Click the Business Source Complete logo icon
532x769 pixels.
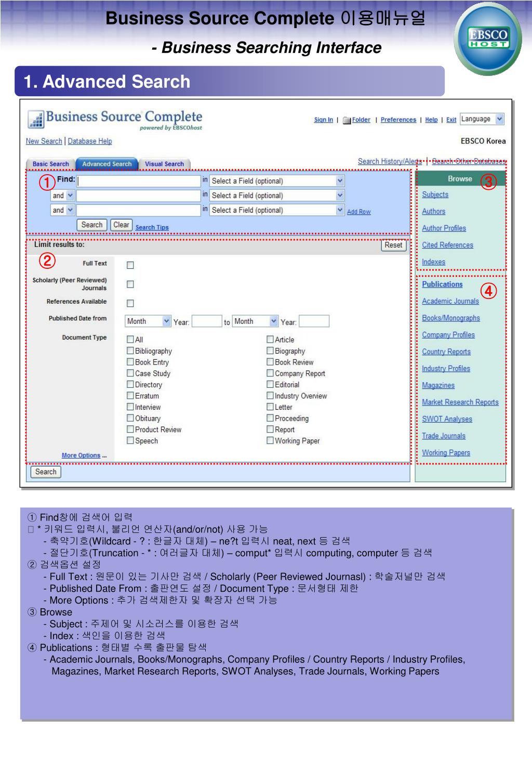(36, 119)
